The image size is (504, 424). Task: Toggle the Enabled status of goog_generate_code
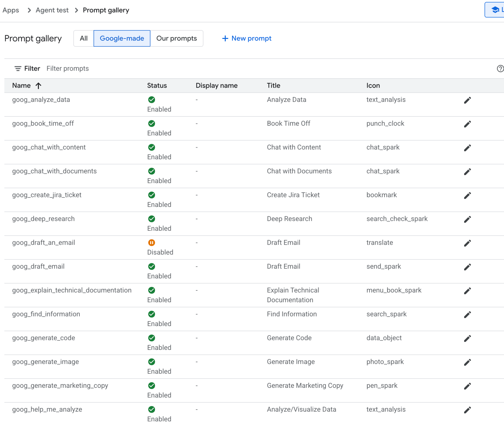[152, 338]
